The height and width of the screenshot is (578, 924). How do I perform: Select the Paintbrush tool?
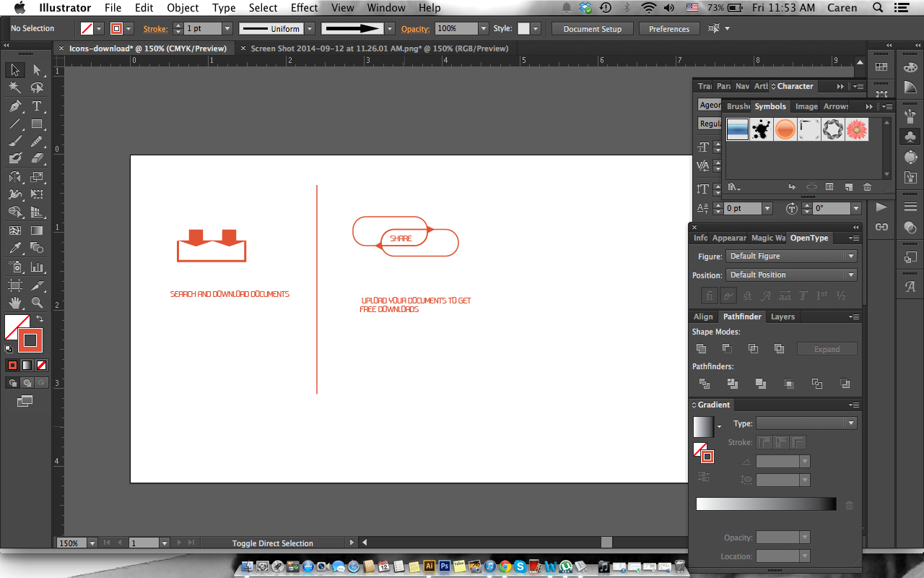pyautogui.click(x=14, y=142)
